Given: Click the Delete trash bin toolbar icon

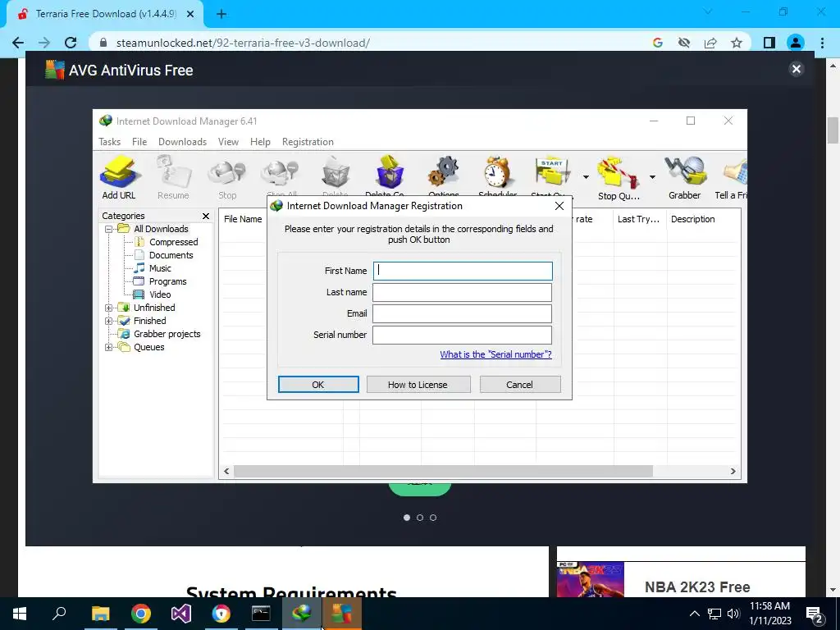Looking at the screenshot, I should (x=336, y=176).
